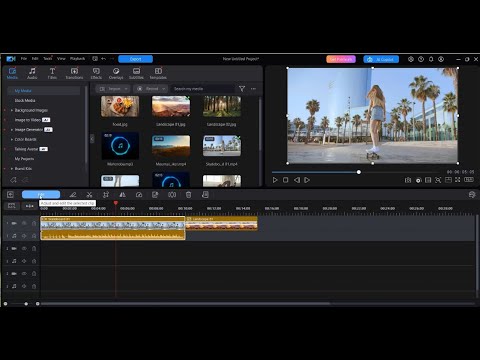Select My Projects in the library tree
Image resolution: width=480 pixels, height=360 pixels.
click(x=24, y=159)
